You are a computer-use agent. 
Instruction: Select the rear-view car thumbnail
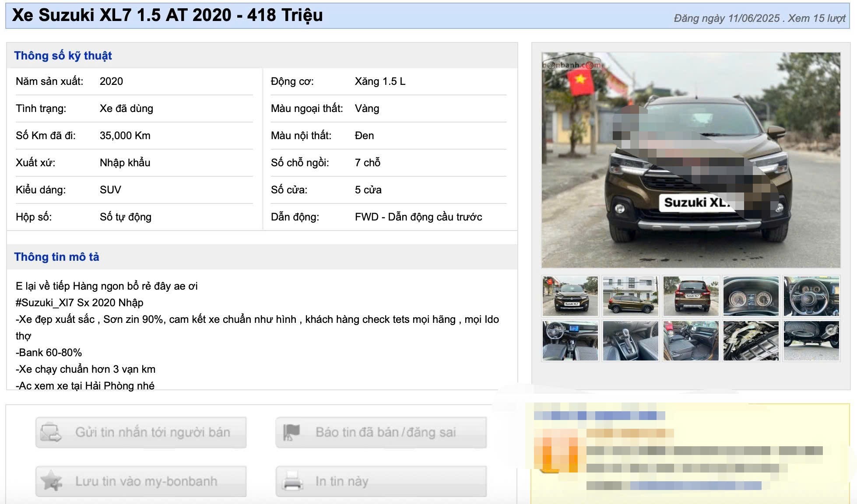691,296
